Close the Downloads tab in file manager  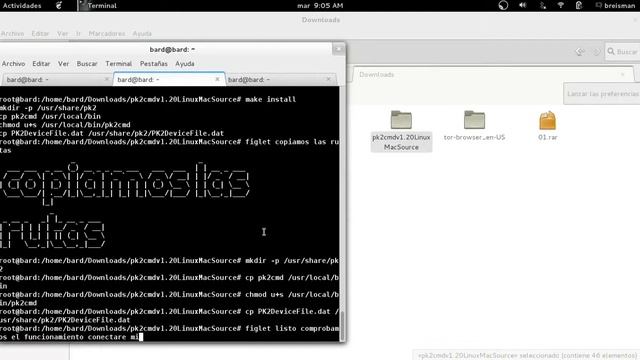click(x=622, y=74)
